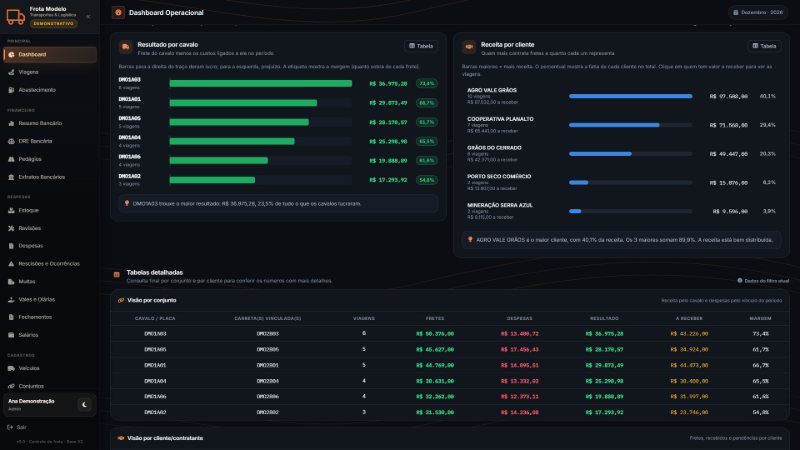The image size is (800, 450).
Task: Open the Viagens menu label
Action: point(29,72)
